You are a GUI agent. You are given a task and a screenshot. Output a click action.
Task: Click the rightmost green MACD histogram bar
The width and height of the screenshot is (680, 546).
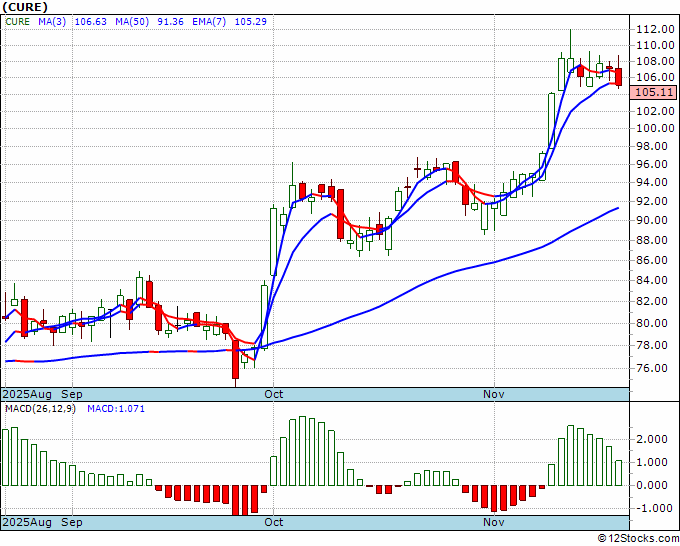click(618, 473)
